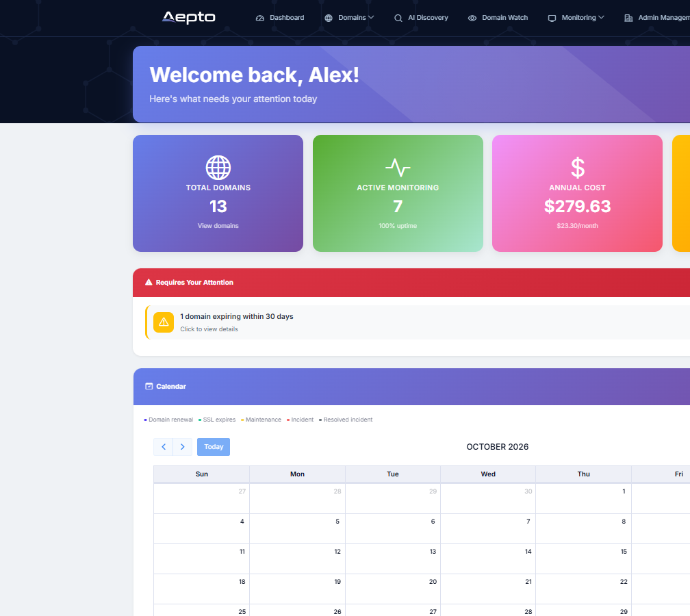The width and height of the screenshot is (690, 616).
Task: Click the Aepto logo
Action: 188,18
